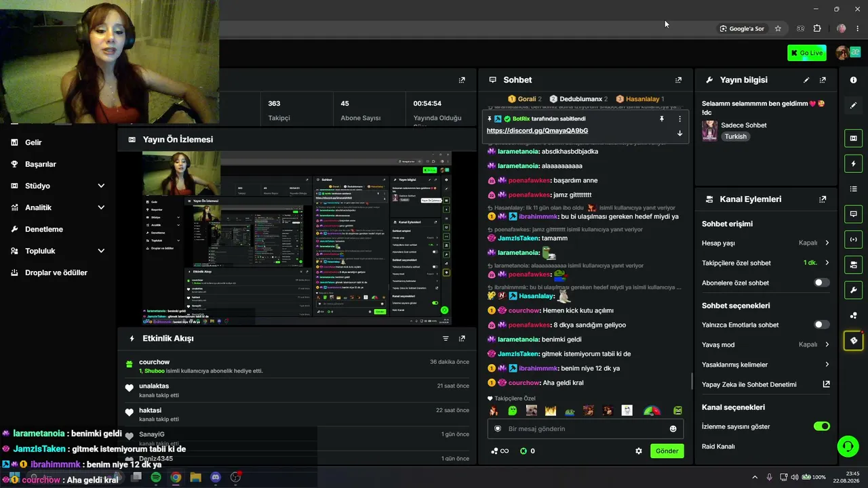
Task: Expand the pinned message with the down arrow
Action: point(679,133)
